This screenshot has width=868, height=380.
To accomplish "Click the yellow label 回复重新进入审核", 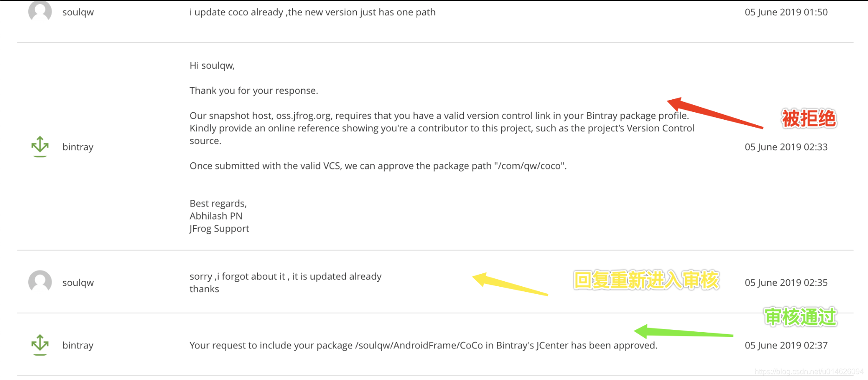I will click(646, 280).
